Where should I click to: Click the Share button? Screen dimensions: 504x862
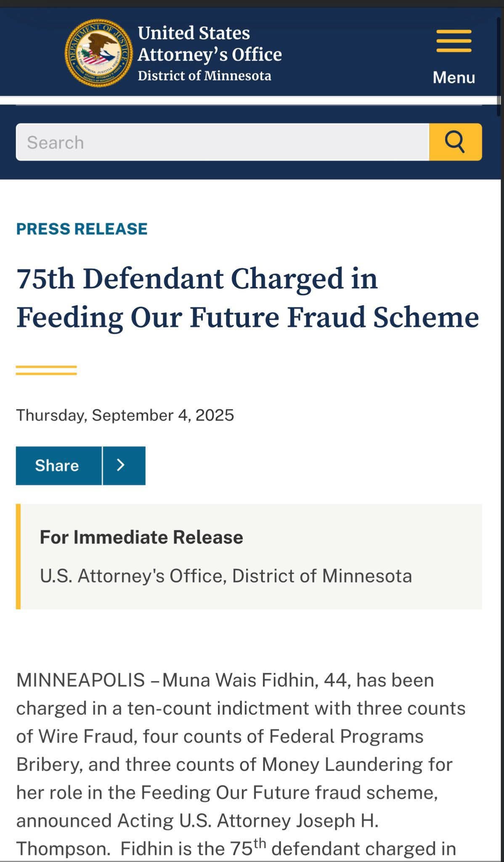coord(58,466)
